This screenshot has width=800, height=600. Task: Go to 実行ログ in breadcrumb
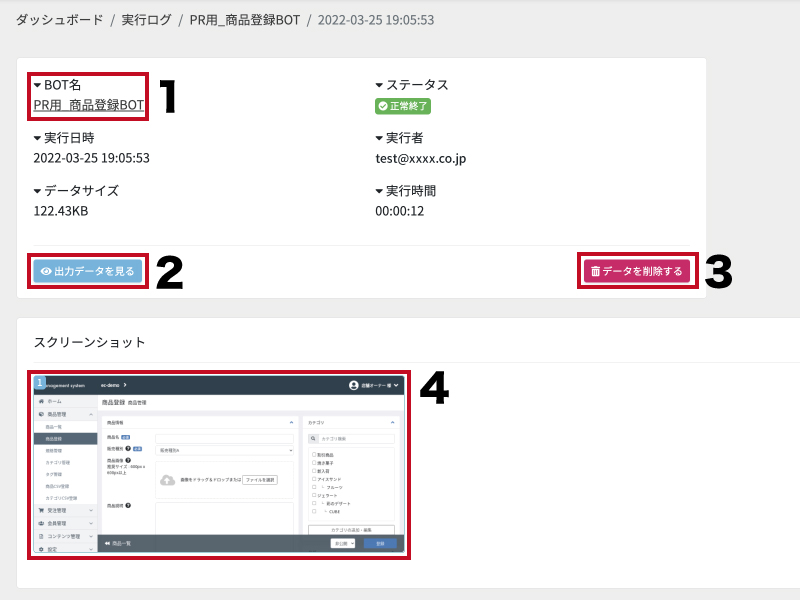pos(146,20)
